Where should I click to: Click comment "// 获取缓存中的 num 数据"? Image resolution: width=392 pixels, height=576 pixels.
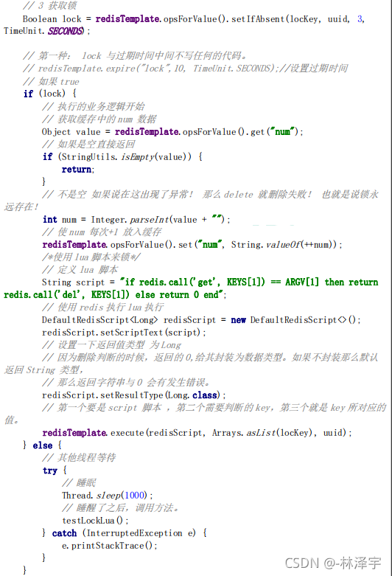99,119
